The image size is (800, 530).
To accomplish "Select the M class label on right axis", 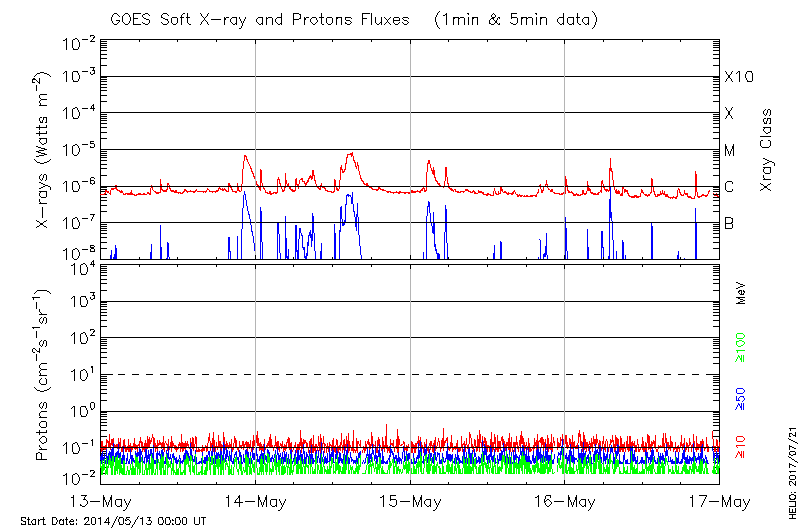I will pos(730,151).
